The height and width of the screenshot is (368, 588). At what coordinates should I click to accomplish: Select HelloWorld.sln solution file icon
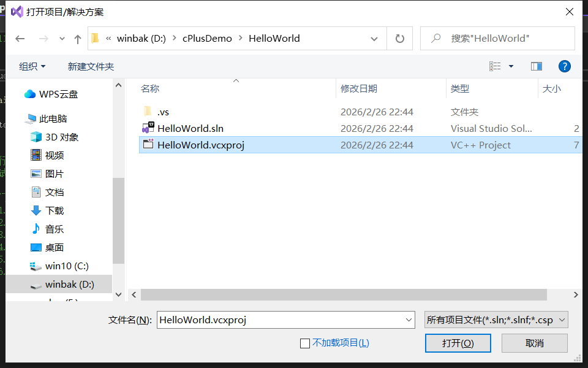pos(148,128)
